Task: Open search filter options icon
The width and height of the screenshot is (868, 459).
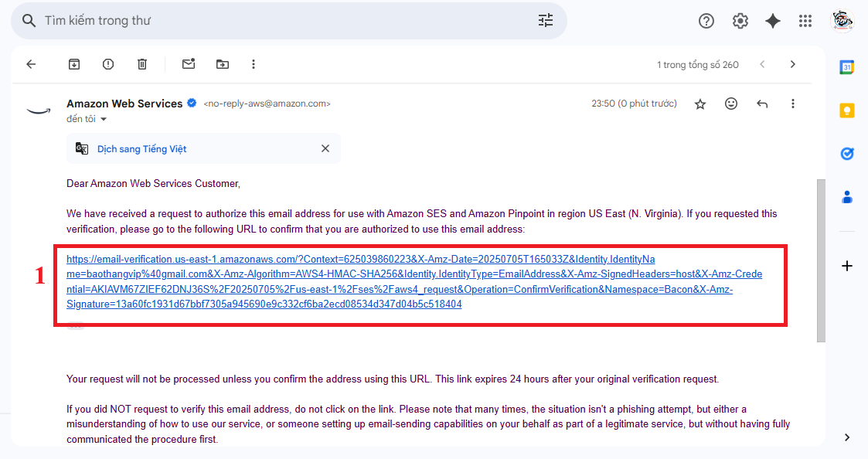Action: pos(545,21)
